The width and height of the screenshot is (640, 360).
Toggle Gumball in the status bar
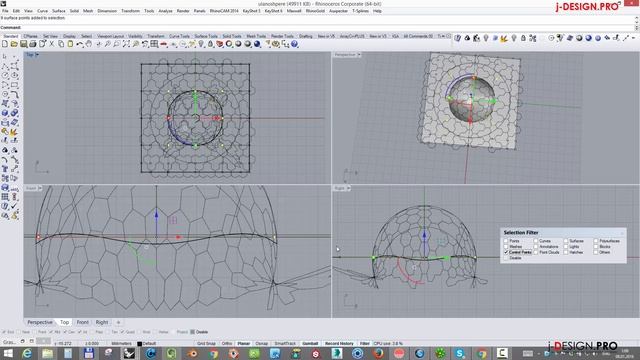pos(310,344)
